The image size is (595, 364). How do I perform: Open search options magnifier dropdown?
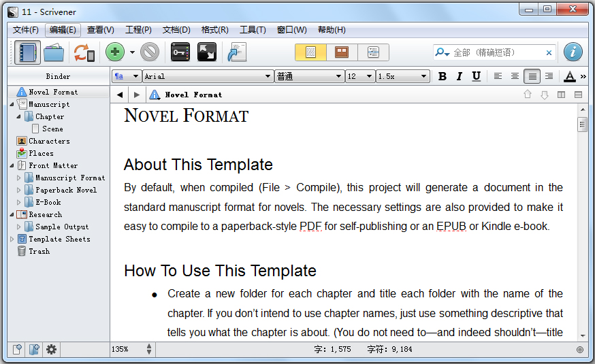click(x=443, y=52)
